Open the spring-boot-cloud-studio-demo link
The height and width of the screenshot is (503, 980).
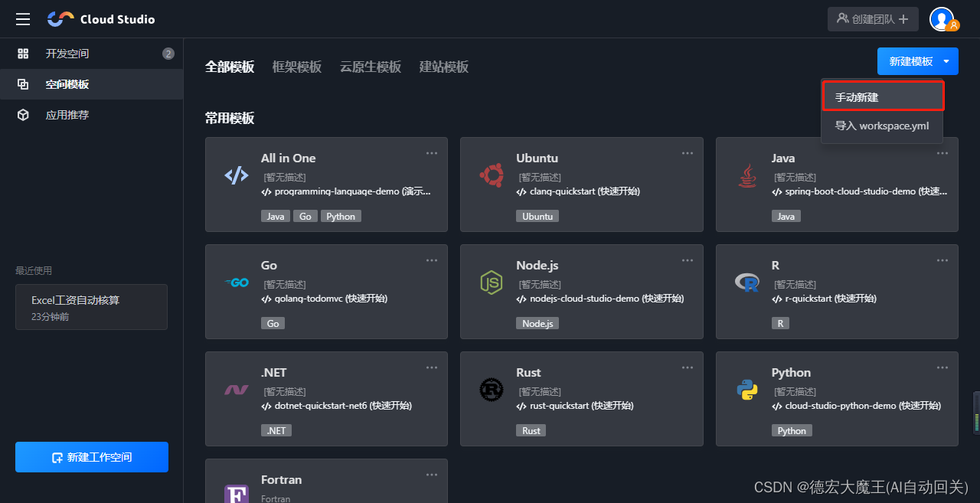click(860, 191)
